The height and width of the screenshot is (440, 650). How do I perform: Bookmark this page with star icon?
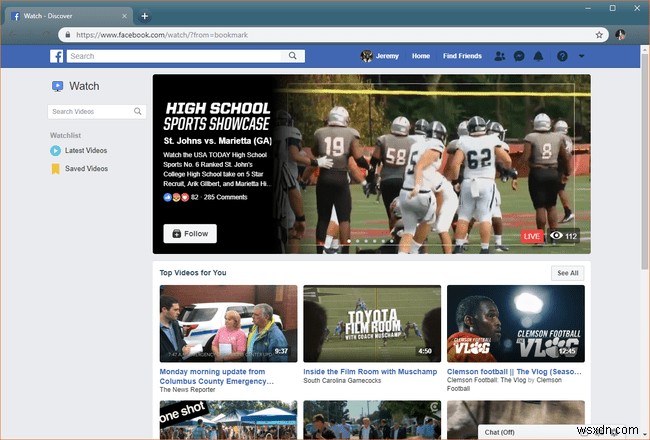click(x=599, y=35)
